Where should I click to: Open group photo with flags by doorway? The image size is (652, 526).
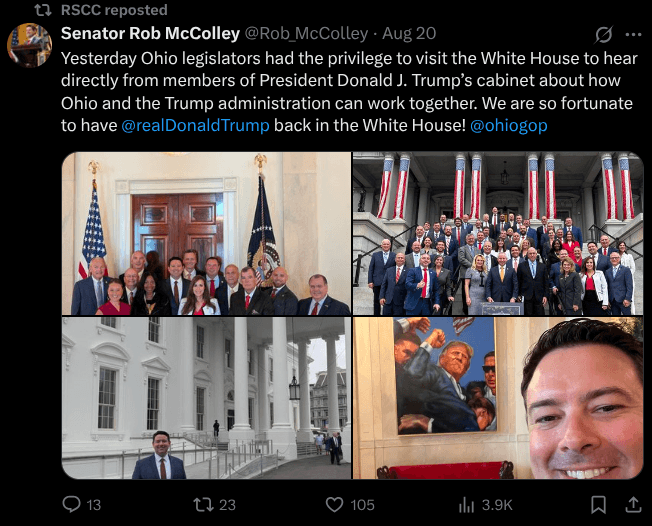pos(206,233)
